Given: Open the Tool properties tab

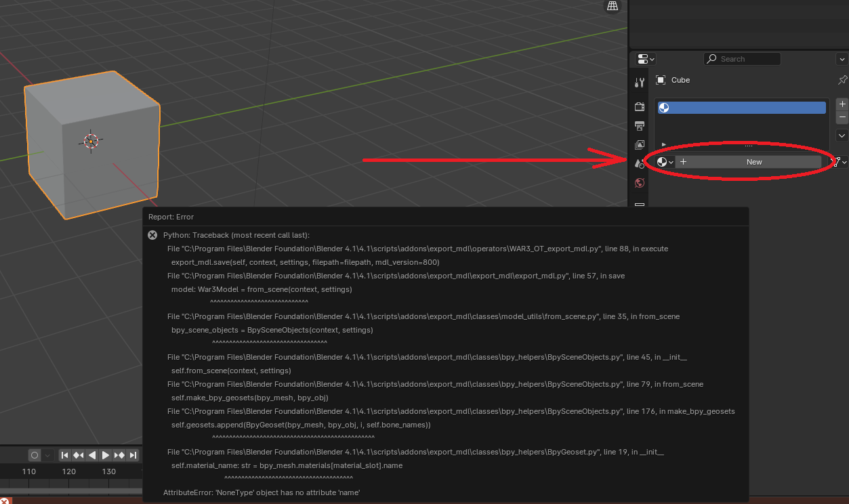Looking at the screenshot, I should 640,83.
